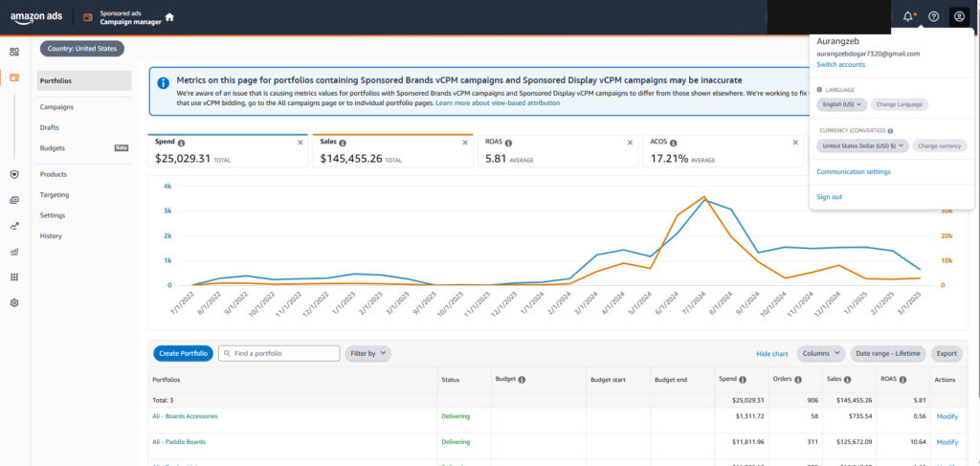Click the home icon beside Campaign manager
Viewport: 980px width, 466px height.
(x=169, y=17)
